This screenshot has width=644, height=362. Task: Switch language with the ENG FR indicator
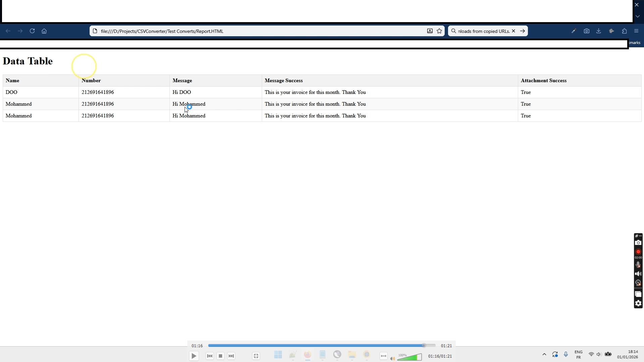[579, 354]
